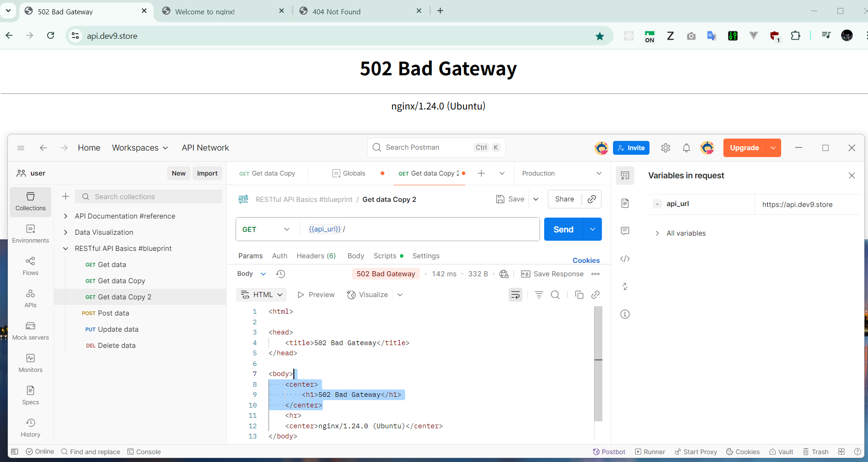
Task: Copy the request link next to Share
Action: tap(592, 199)
